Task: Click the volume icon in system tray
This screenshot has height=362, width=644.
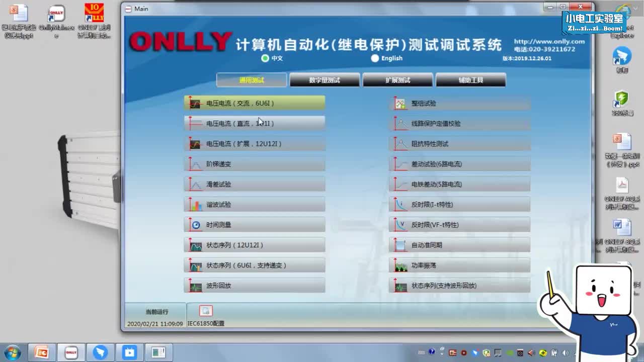Action: click(x=566, y=353)
